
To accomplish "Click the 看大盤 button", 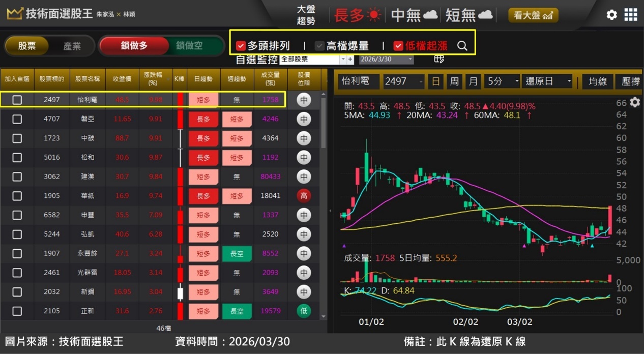I will click(x=533, y=15).
